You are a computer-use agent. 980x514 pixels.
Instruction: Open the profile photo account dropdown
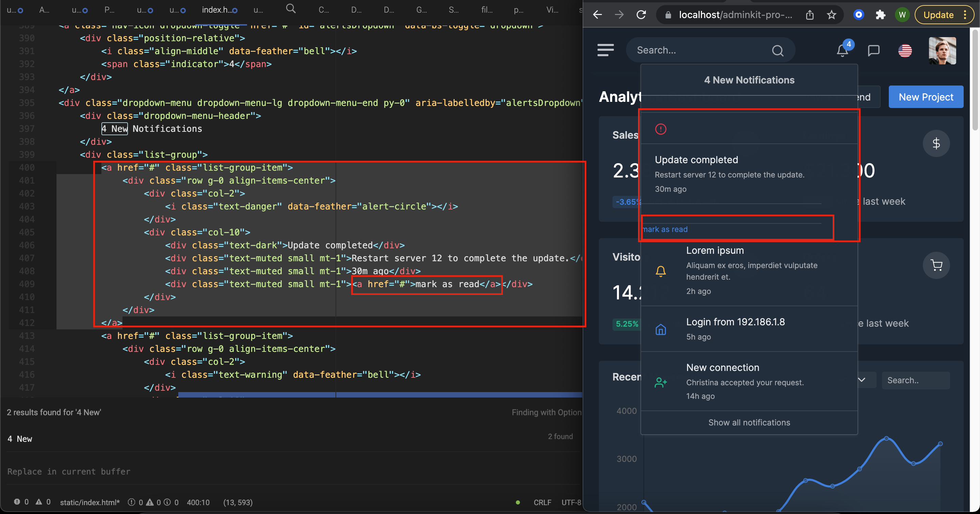tap(942, 50)
